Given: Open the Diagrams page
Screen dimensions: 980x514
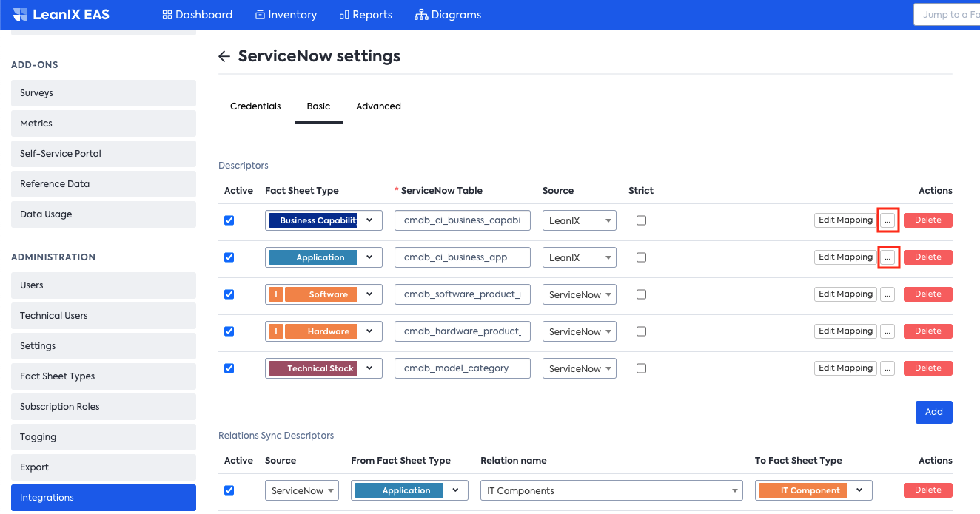Looking at the screenshot, I should [x=448, y=15].
